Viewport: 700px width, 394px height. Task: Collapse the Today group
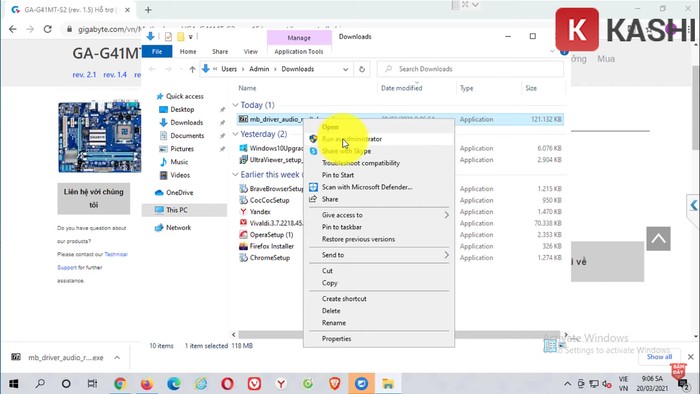click(235, 105)
